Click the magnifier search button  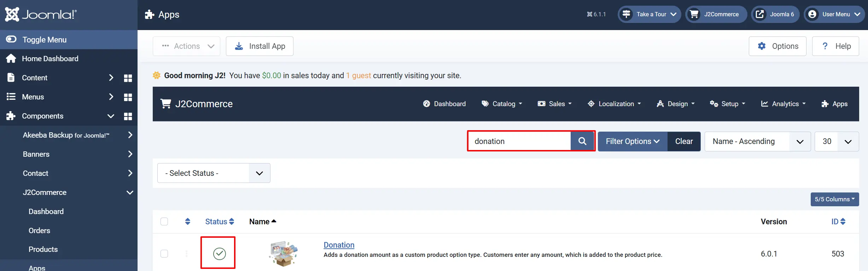(x=582, y=141)
